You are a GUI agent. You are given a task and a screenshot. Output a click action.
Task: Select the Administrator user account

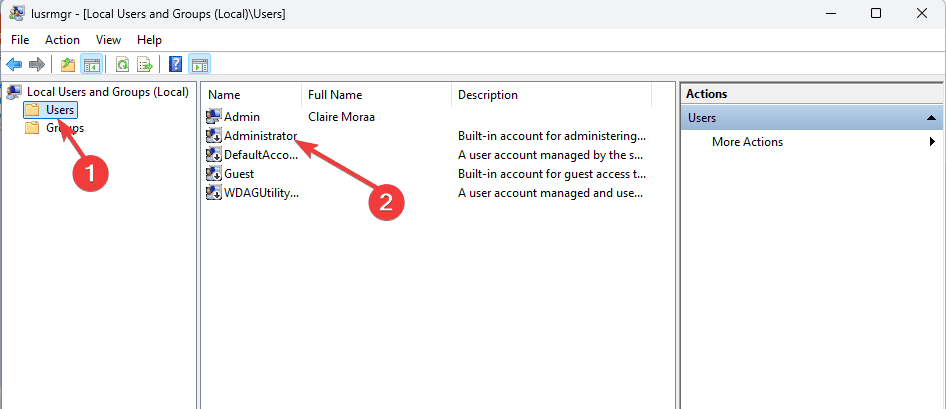point(258,136)
